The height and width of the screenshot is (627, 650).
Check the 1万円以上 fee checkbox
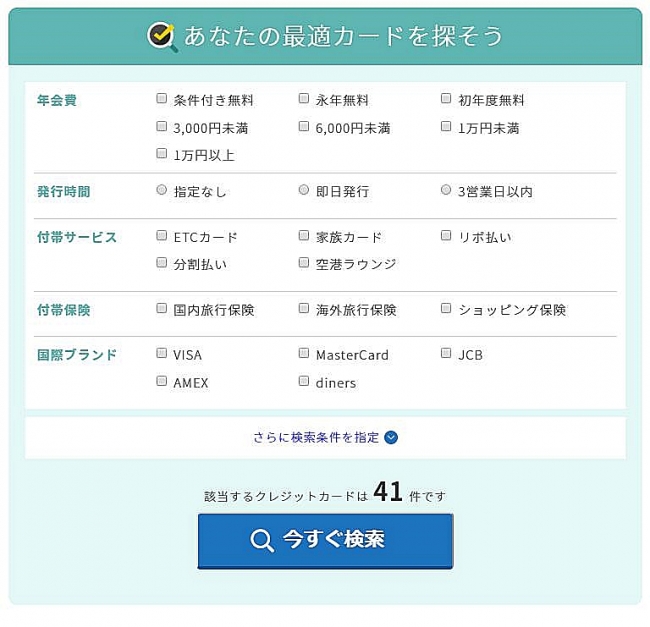[x=162, y=154]
